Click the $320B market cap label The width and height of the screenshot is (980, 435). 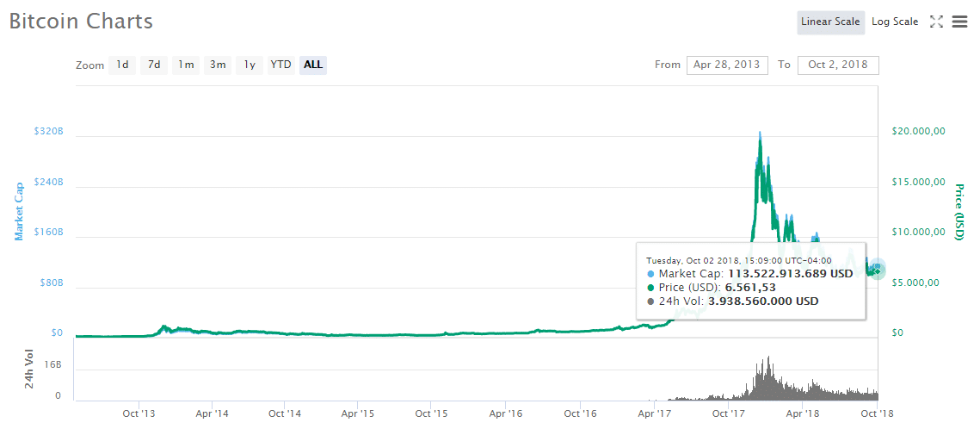pyautogui.click(x=48, y=132)
